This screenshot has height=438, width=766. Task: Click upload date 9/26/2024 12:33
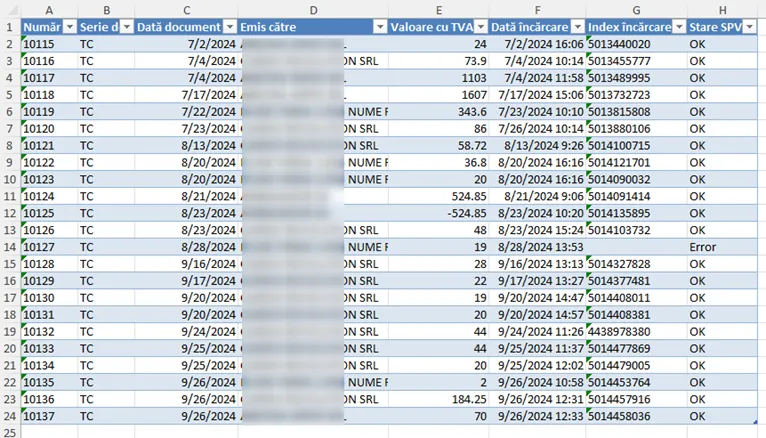tap(537, 417)
